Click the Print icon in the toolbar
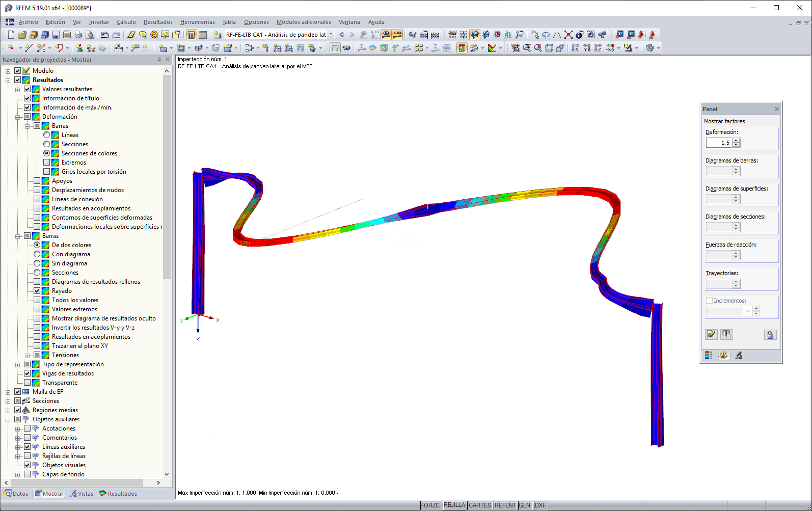 coord(78,35)
